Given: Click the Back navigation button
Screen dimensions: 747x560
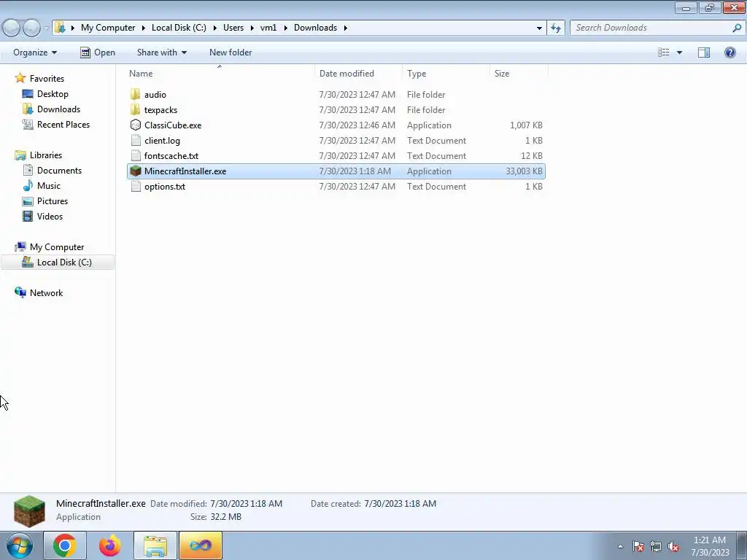Looking at the screenshot, I should pyautogui.click(x=12, y=28).
